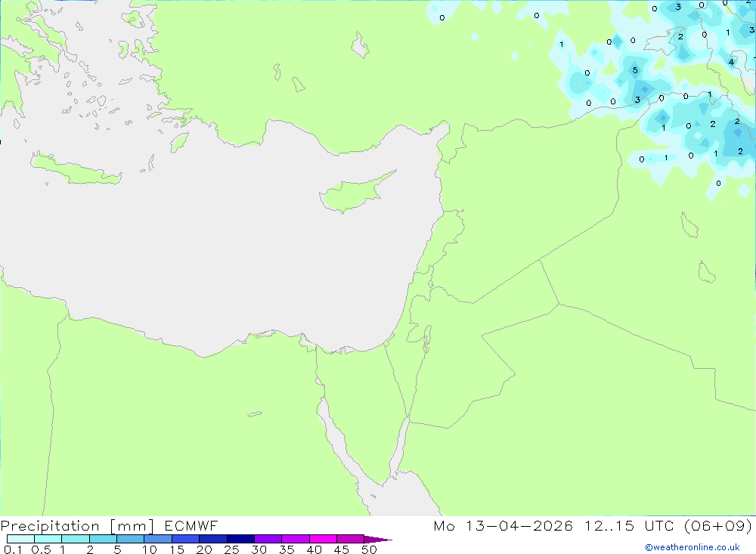Select the legend swatch between 0.1 and 0.5
Screen dimensions: 756x554
tap(20, 539)
